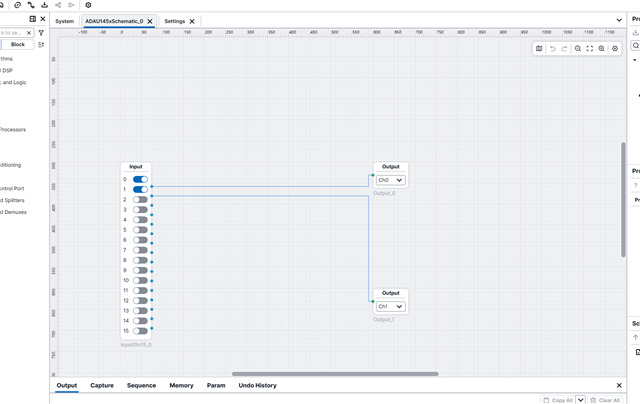
Task: Enable Input channel 3 toggle
Action: tap(140, 210)
